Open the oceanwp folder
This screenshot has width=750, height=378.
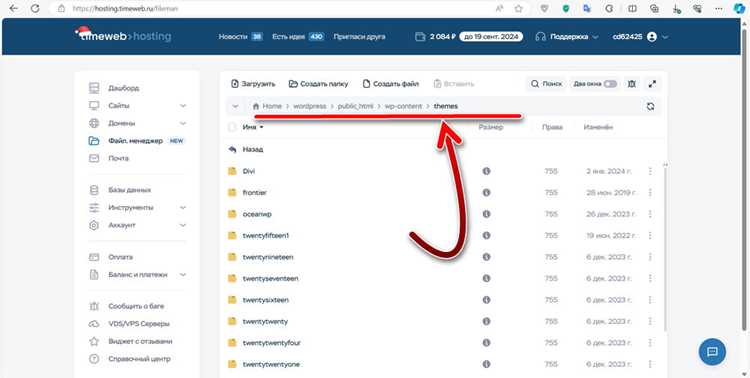(257, 214)
